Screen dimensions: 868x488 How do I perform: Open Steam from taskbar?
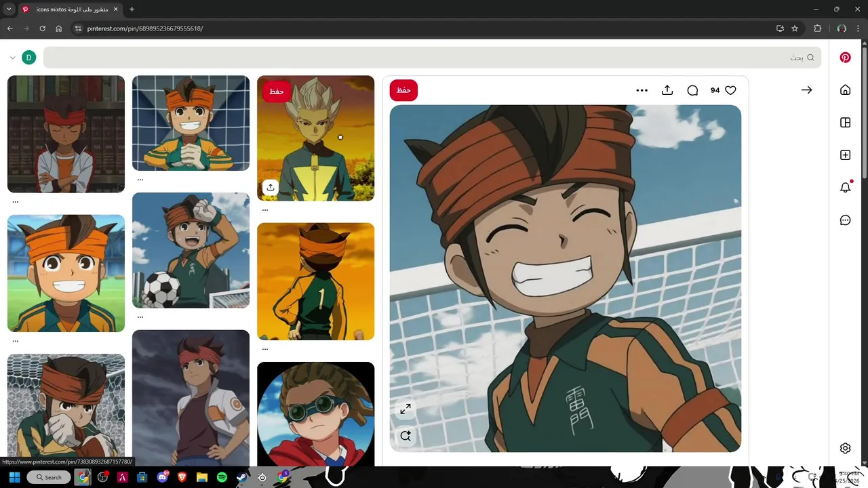click(x=241, y=477)
